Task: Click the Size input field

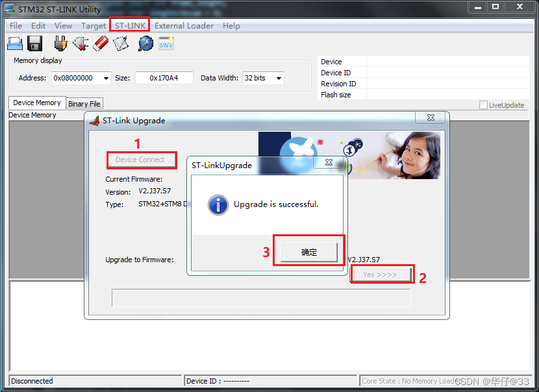Action: (x=164, y=78)
